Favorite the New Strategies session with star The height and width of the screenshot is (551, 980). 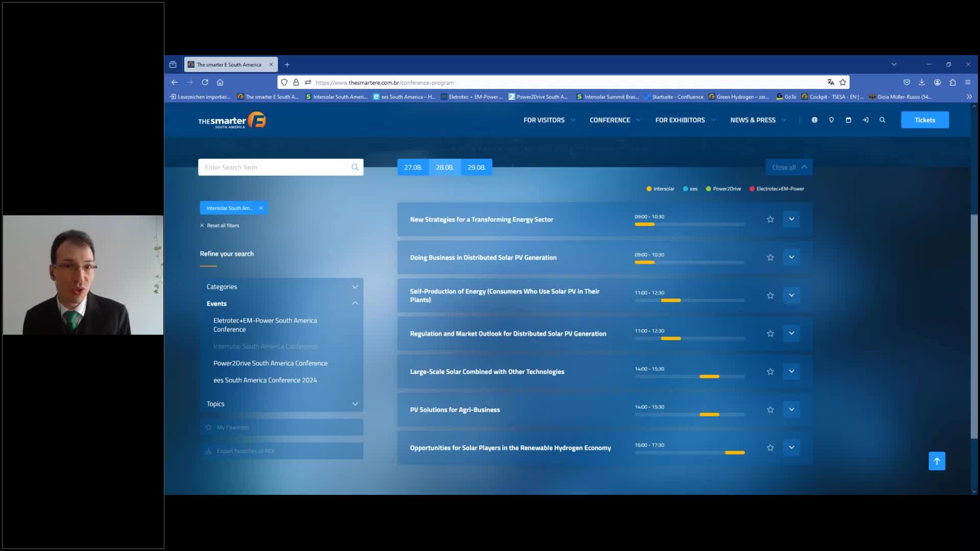pyautogui.click(x=770, y=219)
